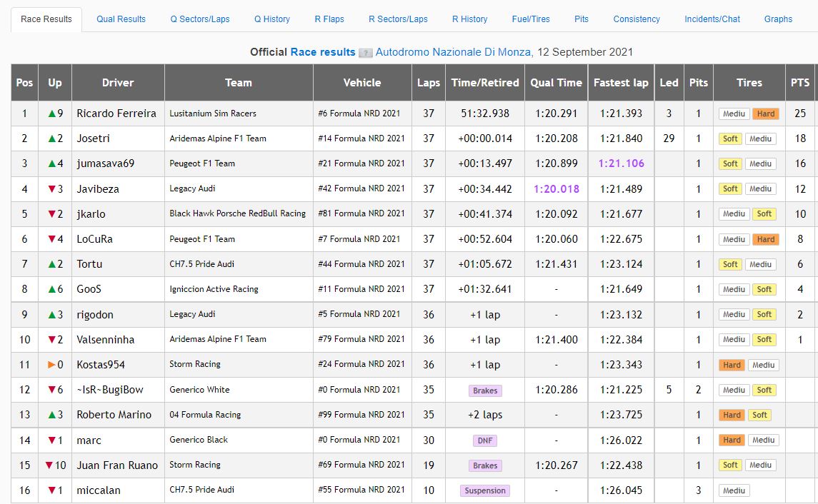
Task: Click Soft tire badge in Josetri row
Action: [x=730, y=138]
